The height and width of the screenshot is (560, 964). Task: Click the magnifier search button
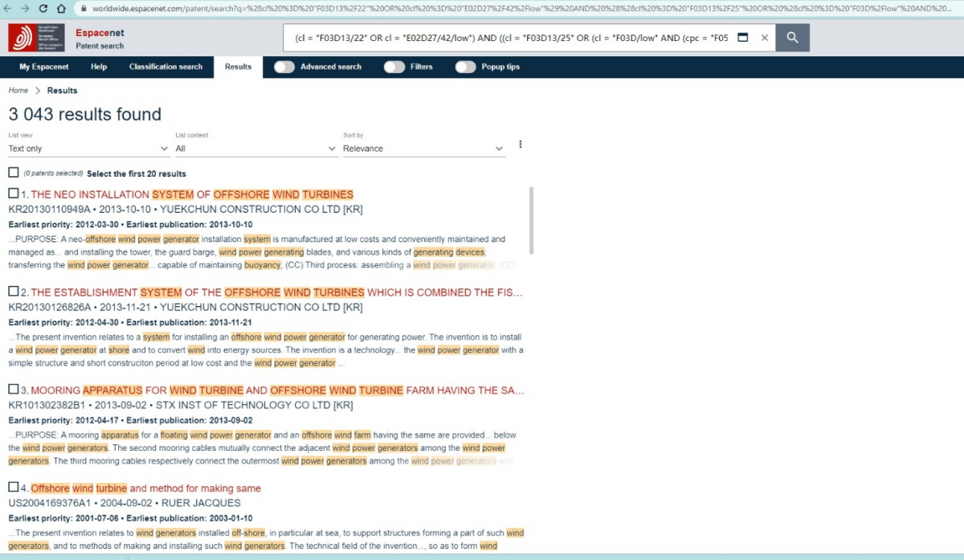tap(792, 38)
